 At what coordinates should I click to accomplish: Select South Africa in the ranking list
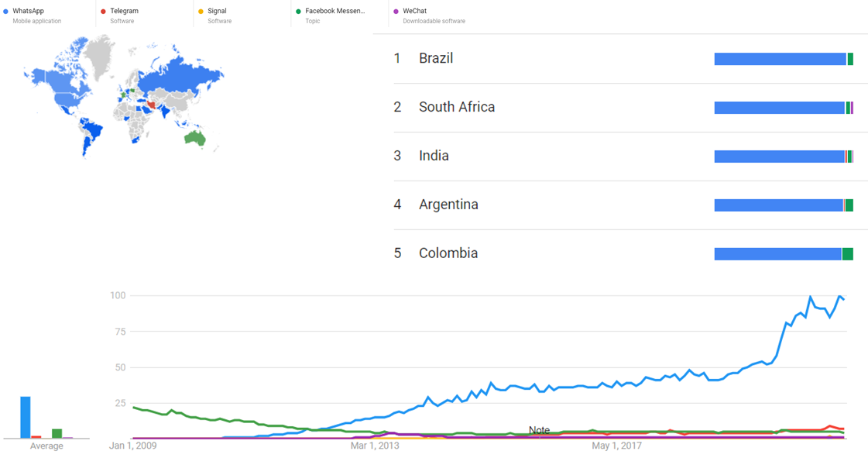[456, 108]
